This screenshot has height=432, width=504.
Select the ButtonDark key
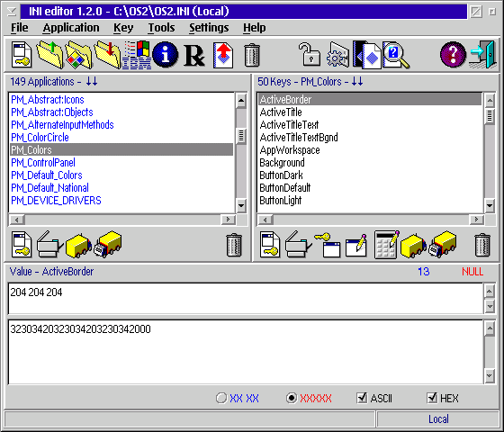point(370,175)
